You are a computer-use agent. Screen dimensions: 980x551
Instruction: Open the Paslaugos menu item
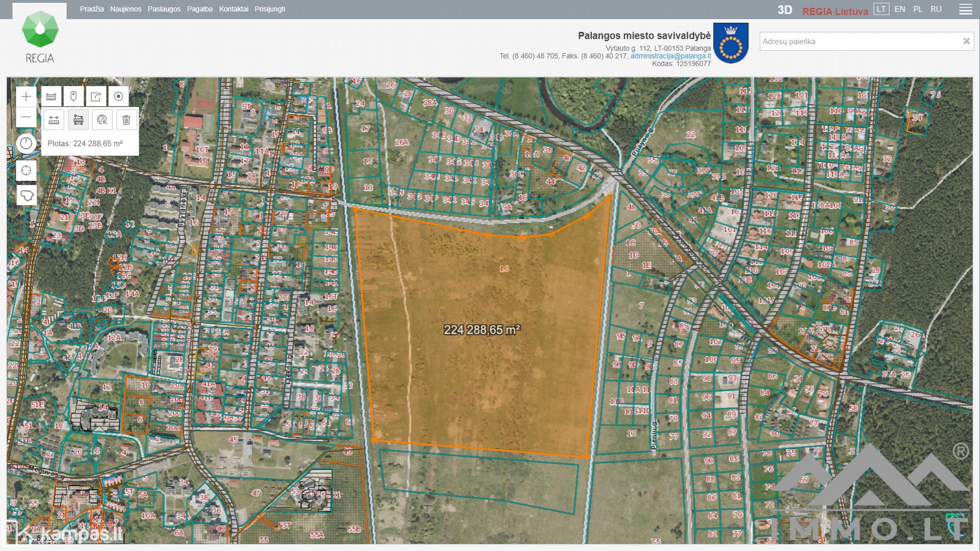pyautogui.click(x=164, y=9)
